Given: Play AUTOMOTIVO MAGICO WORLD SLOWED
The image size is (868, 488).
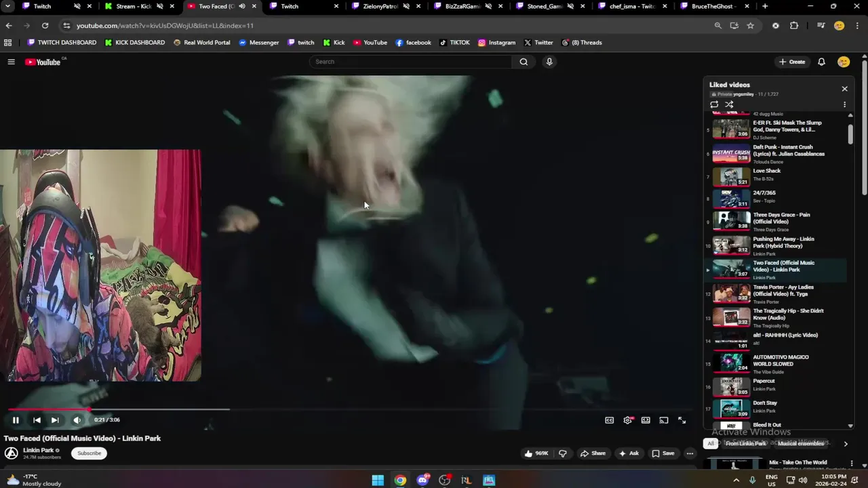Looking at the screenshot, I should [774, 364].
